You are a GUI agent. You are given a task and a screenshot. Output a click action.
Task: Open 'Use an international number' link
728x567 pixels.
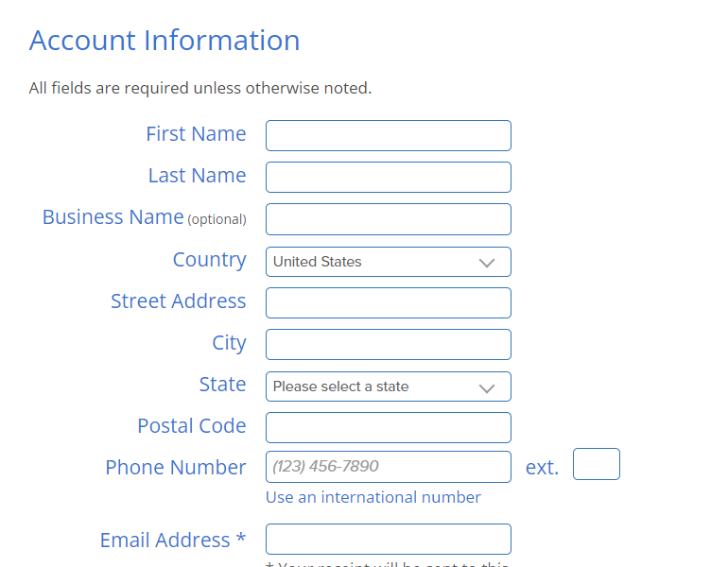click(373, 497)
